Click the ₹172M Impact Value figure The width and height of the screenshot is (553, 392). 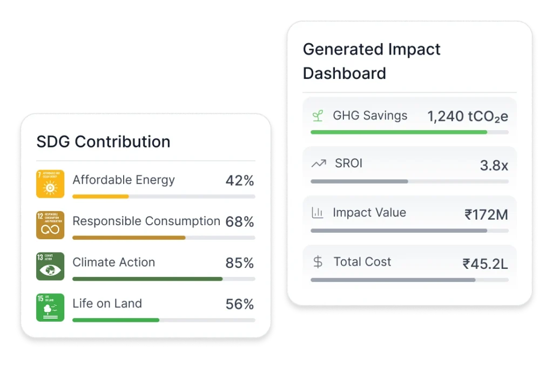tap(486, 214)
